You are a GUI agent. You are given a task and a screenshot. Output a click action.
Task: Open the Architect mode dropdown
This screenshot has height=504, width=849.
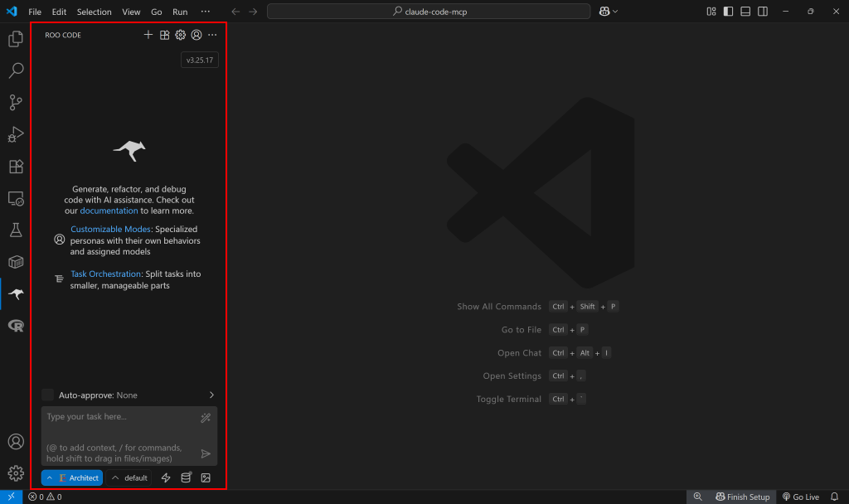pyautogui.click(x=71, y=477)
